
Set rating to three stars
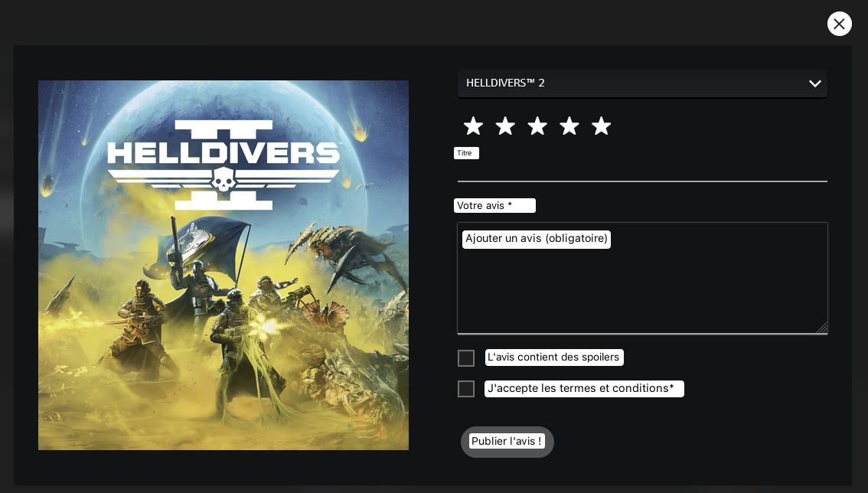537,126
